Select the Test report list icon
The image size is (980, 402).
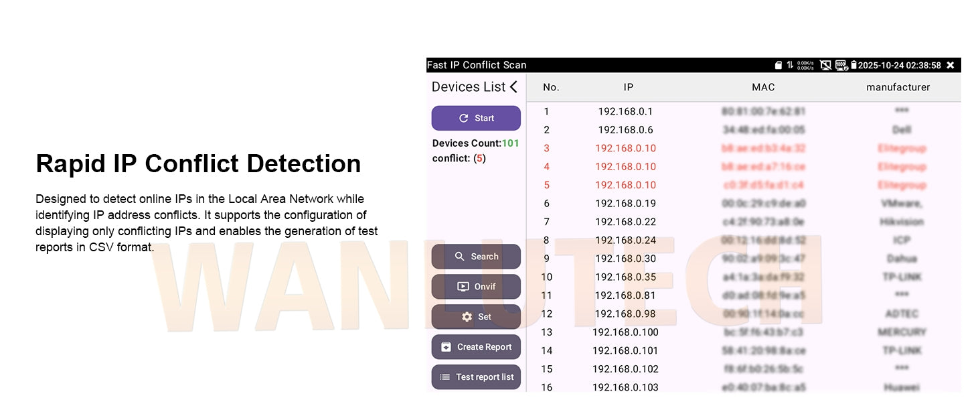[444, 377]
